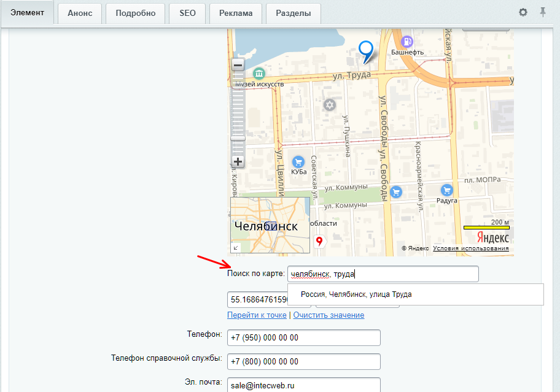Choose suggestion Россия, Челябинск, улица Труда
Image resolution: width=560 pixels, height=392 pixels.
tap(356, 294)
